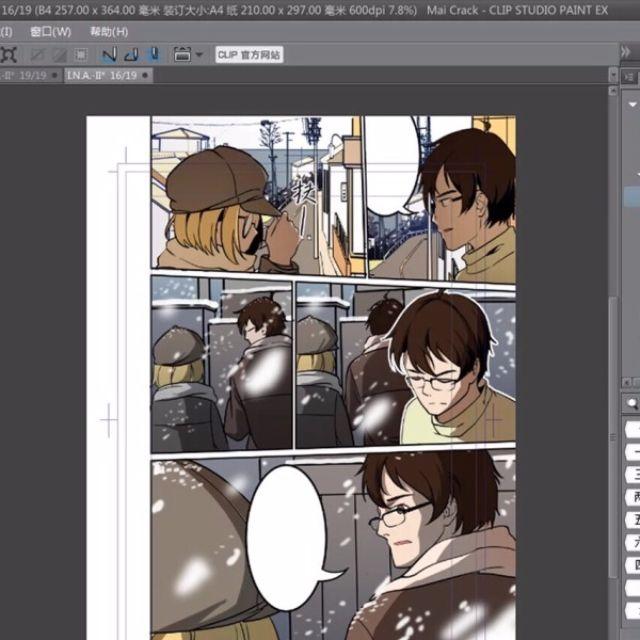Open the right panel menu icon
The height and width of the screenshot is (640, 640).
629,76
